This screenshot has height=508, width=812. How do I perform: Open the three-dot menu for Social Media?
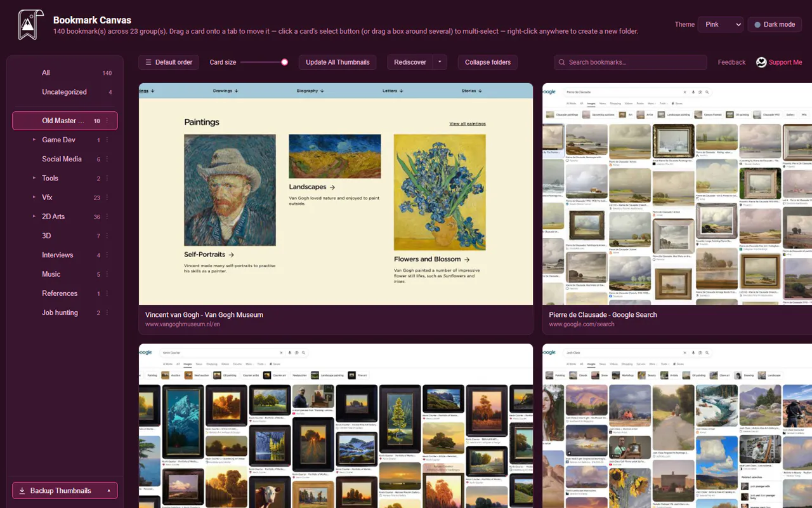tap(107, 159)
